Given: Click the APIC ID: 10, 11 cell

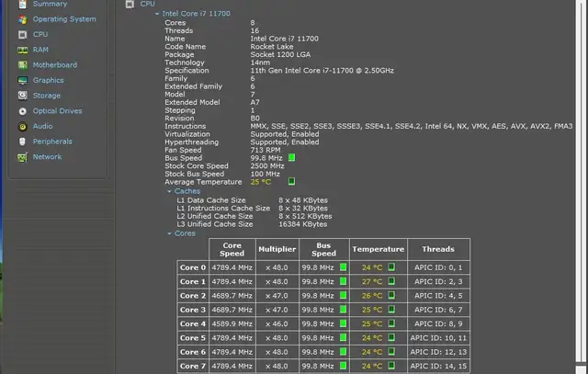Looking at the screenshot, I should point(438,338).
